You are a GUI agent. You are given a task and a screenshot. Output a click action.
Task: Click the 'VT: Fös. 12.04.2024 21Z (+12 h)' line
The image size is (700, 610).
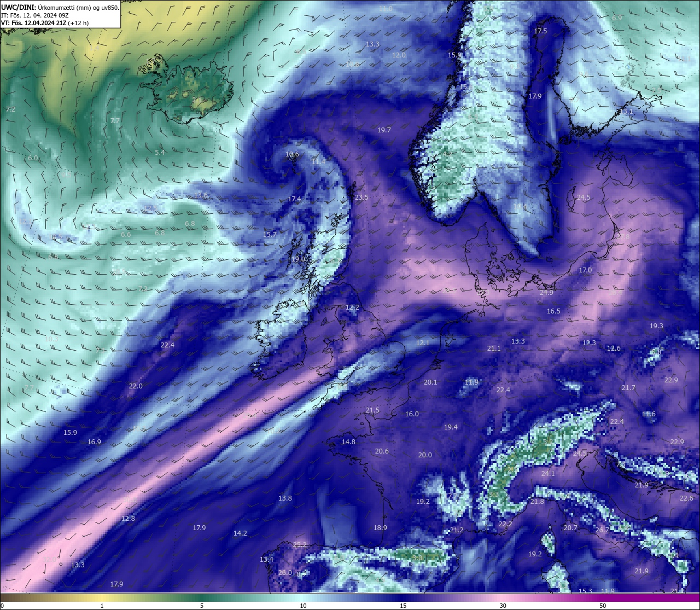click(x=45, y=23)
